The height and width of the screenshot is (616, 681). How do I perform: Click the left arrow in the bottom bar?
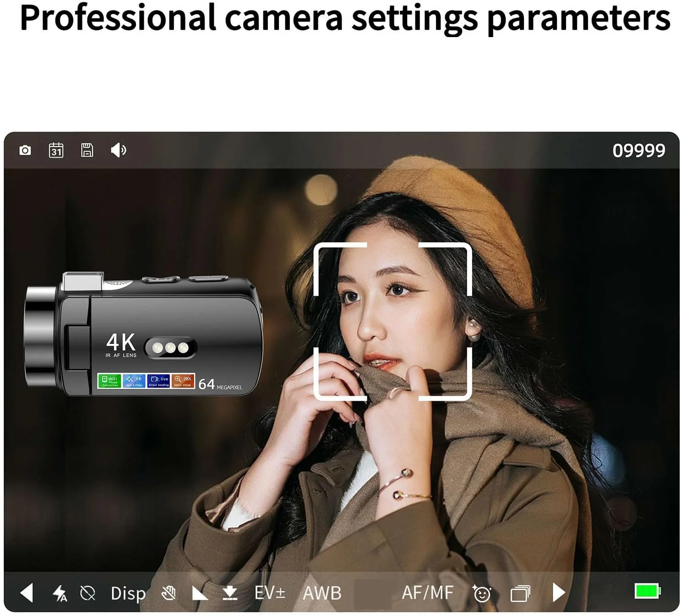tap(27, 593)
